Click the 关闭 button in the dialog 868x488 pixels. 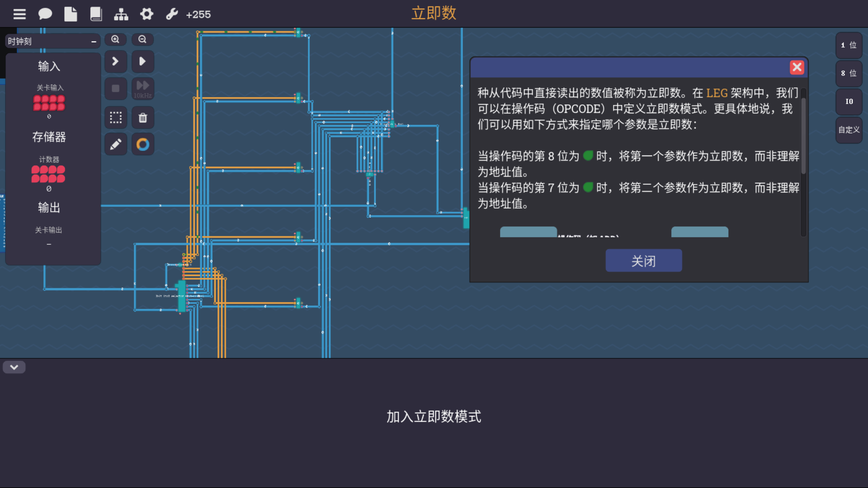(643, 261)
